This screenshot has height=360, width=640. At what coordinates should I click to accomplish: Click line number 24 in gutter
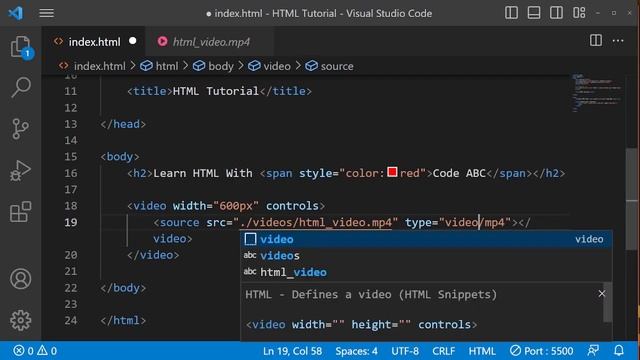[71, 320]
